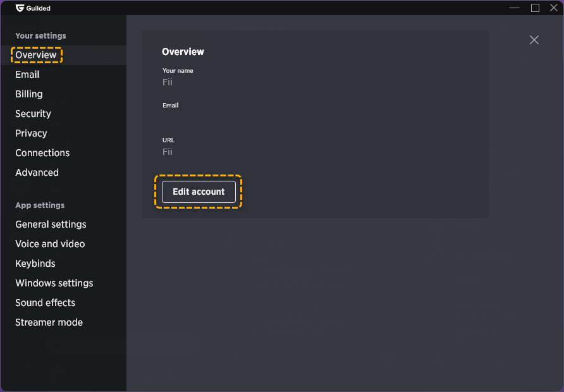564x392 pixels.
Task: Close settings with the X icon
Action: click(534, 40)
